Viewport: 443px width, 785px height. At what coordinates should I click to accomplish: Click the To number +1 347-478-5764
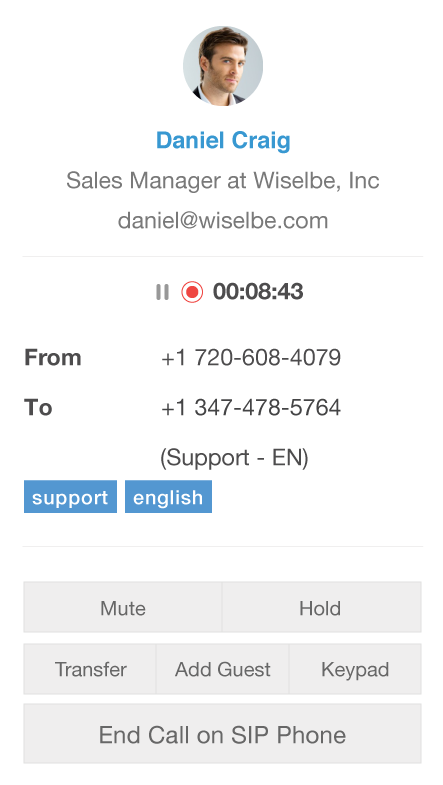(x=251, y=407)
